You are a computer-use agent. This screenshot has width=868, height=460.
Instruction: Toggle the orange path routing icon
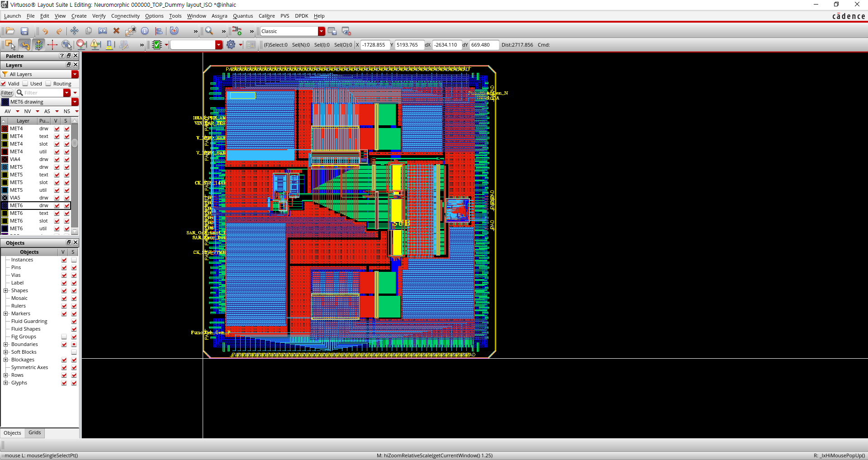pyautogui.click(x=24, y=44)
